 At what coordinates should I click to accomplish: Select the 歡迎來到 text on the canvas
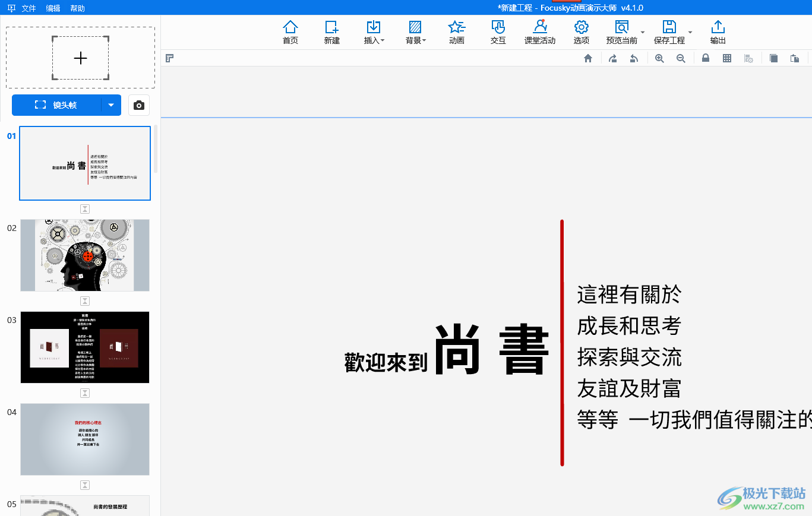tap(386, 362)
